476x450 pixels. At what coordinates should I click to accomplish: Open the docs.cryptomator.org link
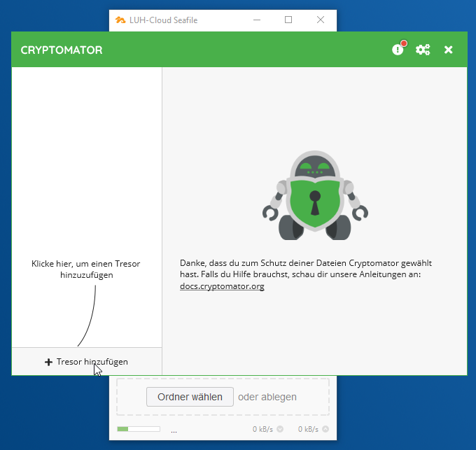pyautogui.click(x=222, y=286)
